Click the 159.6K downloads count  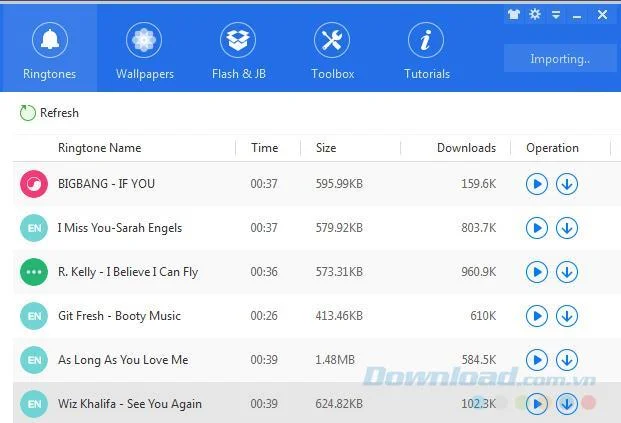[478, 184]
